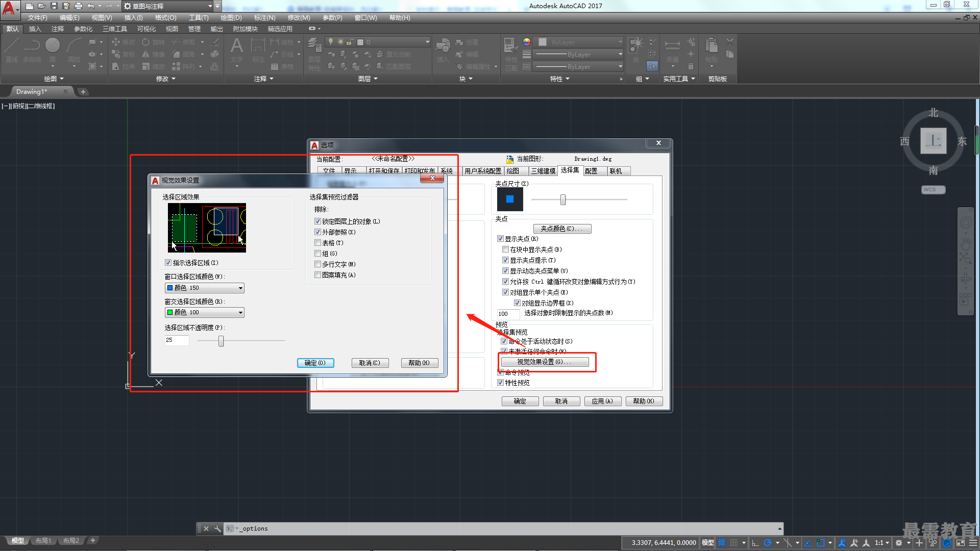Click the Paste (粘贴) icon
The width and height of the screenshot is (980, 551).
coord(712,50)
